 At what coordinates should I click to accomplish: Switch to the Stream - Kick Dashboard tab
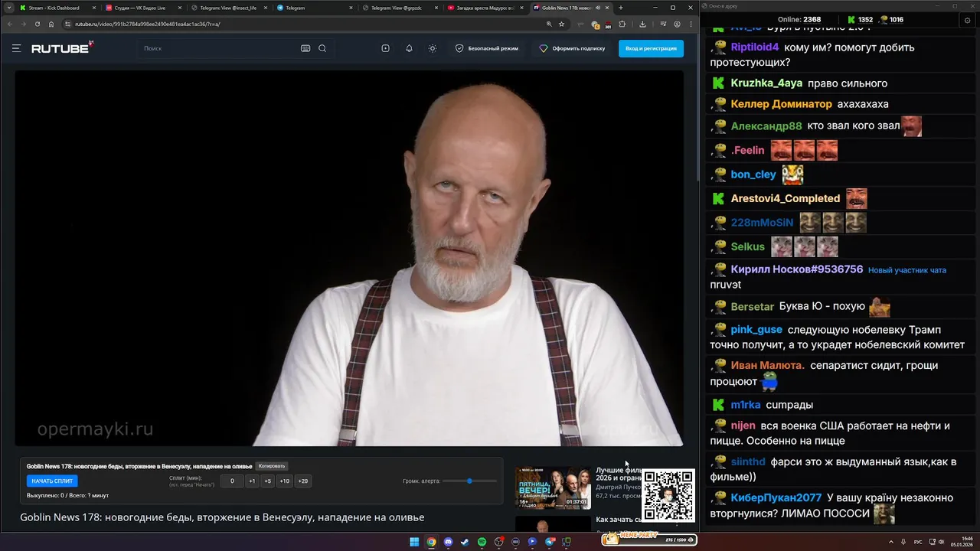57,8
